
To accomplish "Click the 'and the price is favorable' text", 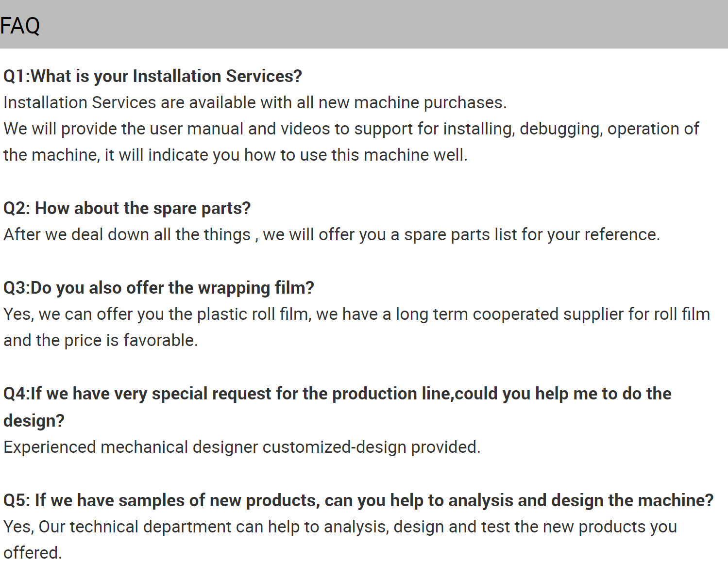I will point(101,340).
